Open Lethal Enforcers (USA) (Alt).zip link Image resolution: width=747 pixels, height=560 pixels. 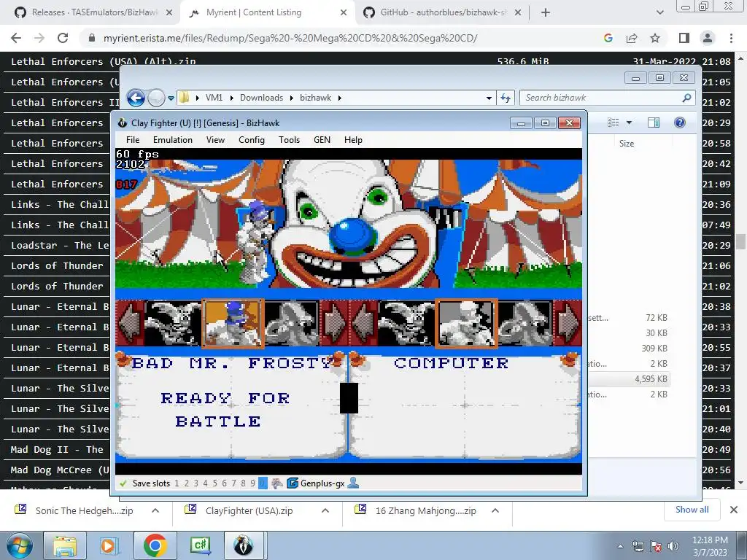tap(104, 61)
